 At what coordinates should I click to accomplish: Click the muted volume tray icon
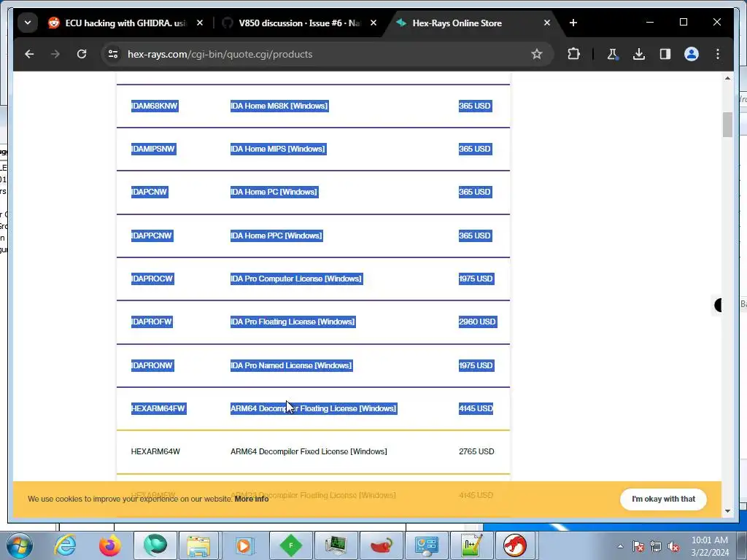(x=673, y=547)
